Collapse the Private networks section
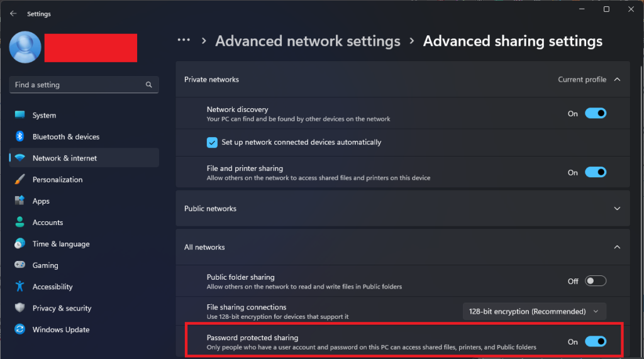This screenshot has width=644, height=359. [x=617, y=79]
